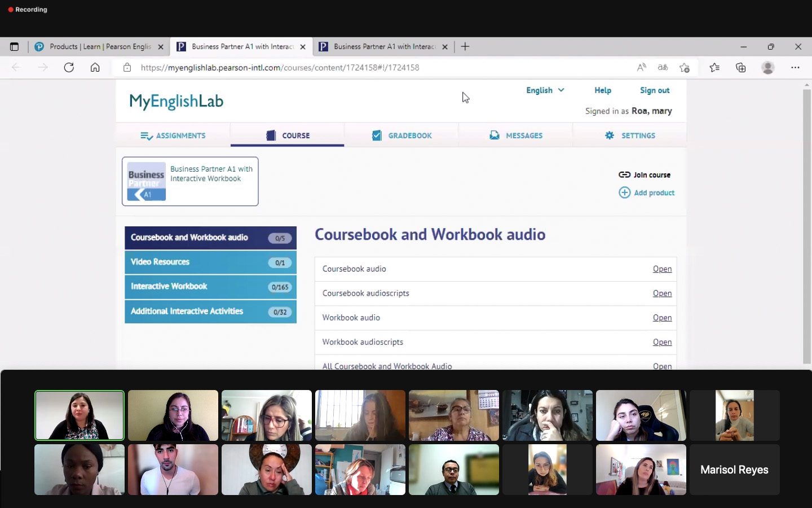The height and width of the screenshot is (508, 812).
Task: Click the Settings gear icon in navigation
Action: [610, 135]
